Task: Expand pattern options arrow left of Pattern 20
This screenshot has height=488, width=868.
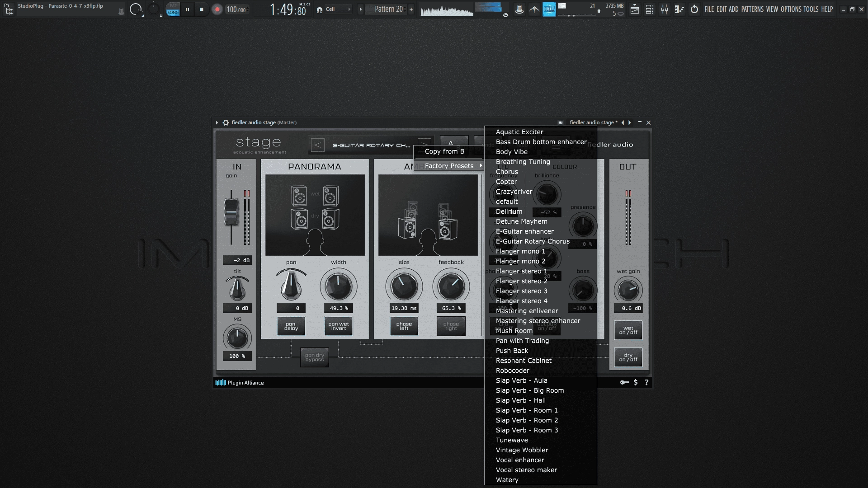Action: point(360,9)
